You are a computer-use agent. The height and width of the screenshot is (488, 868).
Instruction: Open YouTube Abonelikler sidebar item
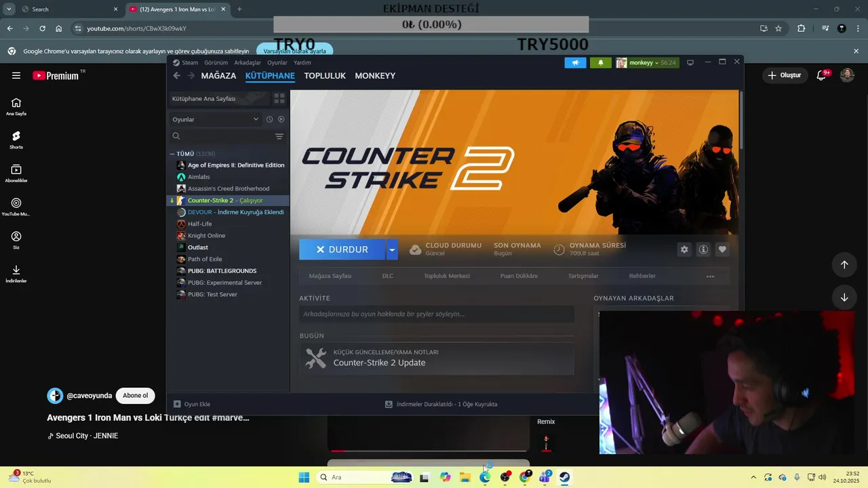[16, 173]
